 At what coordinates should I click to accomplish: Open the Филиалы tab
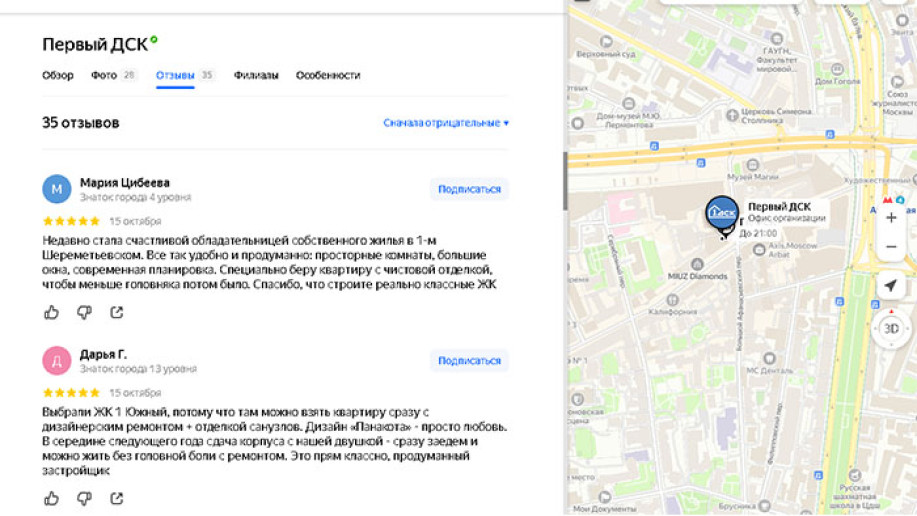click(x=256, y=75)
